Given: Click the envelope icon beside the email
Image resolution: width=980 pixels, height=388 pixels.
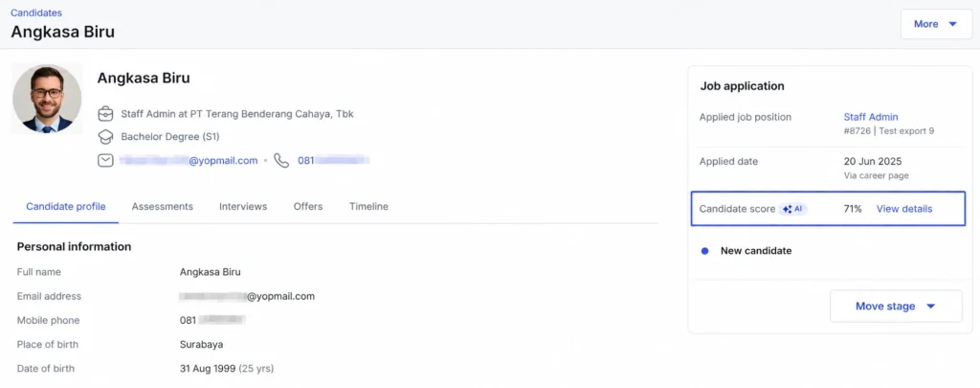Looking at the screenshot, I should pos(105,160).
